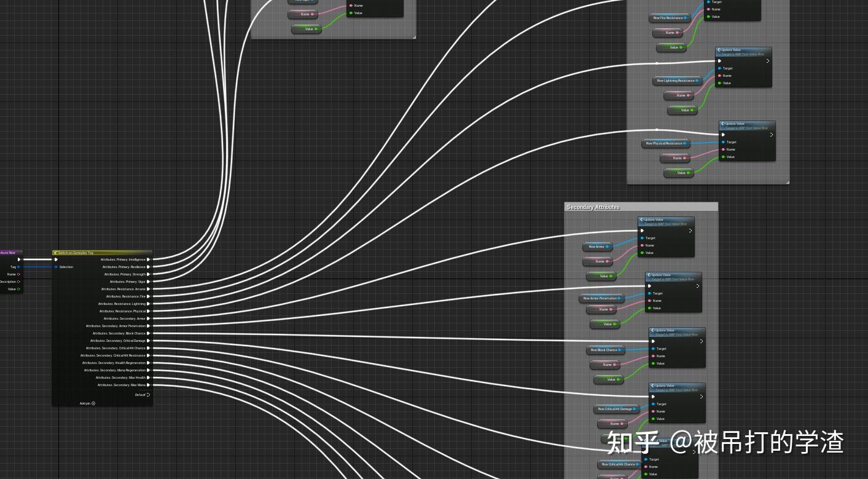Viewport: 868px width, 479px height.
Task: Click the output chevron on the Block Chance Update Value node
Action: pos(702,341)
